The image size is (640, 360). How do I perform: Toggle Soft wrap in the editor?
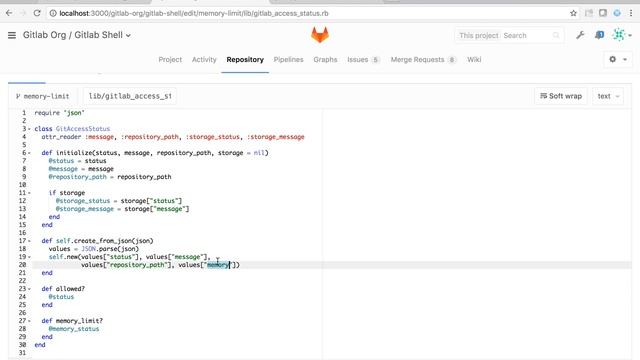click(561, 96)
